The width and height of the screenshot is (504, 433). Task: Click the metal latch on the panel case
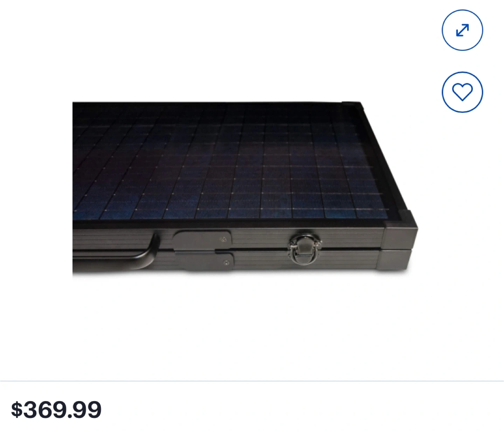[x=304, y=247]
